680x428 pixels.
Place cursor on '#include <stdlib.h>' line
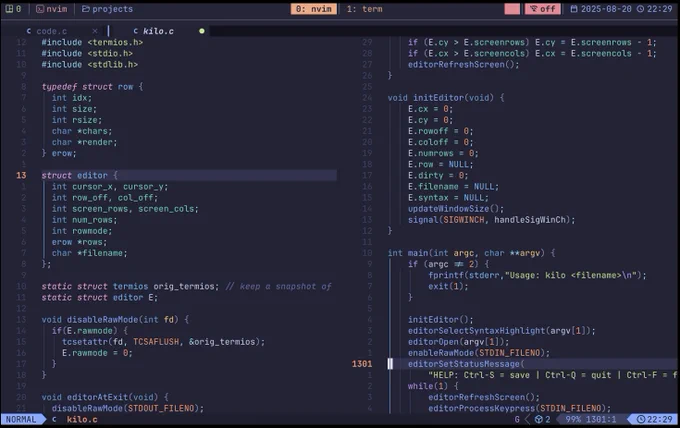point(89,65)
